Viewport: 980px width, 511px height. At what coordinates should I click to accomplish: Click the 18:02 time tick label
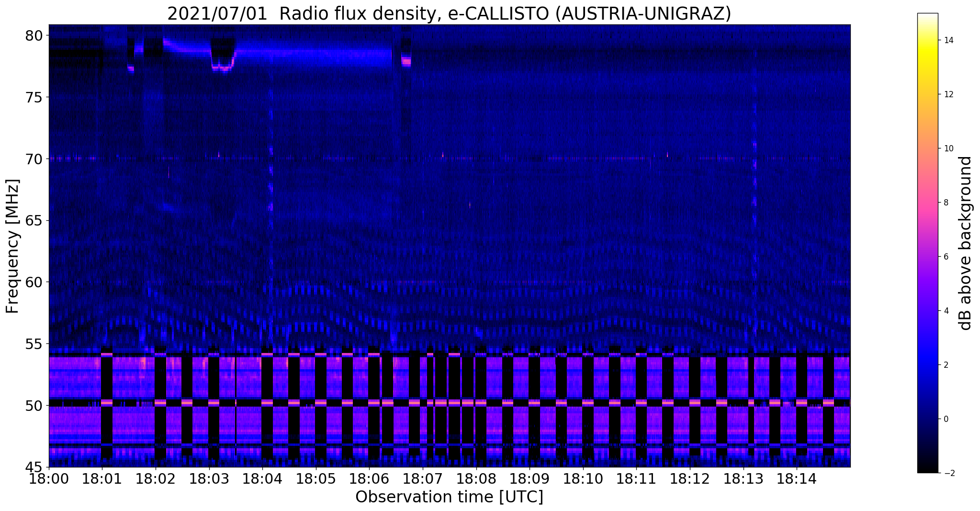156,478
